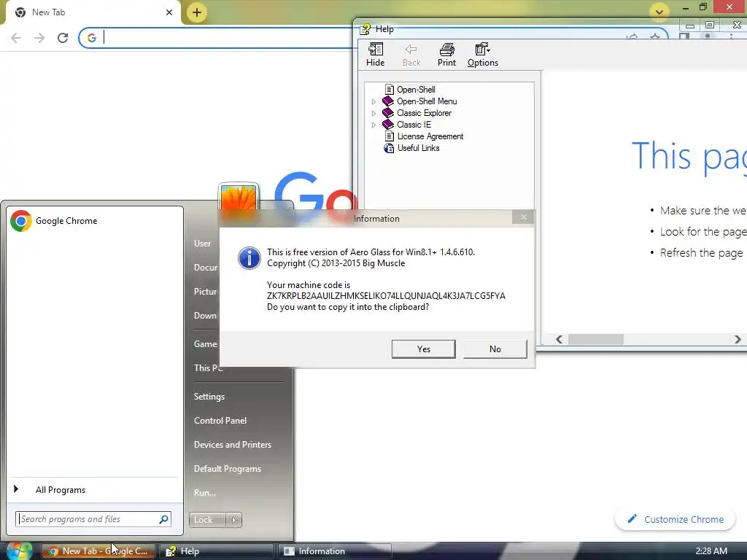Switch to Help window in taskbar
This screenshot has height=560, width=747.
tap(217, 551)
